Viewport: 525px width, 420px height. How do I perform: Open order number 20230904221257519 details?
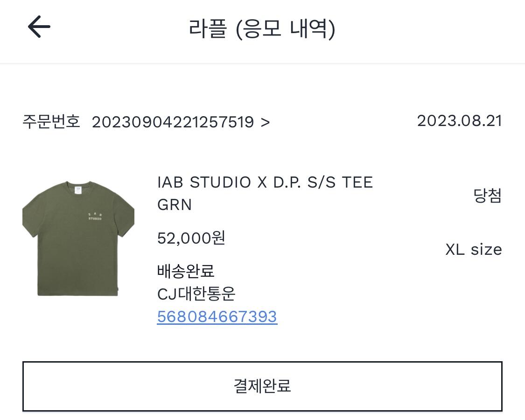(173, 122)
